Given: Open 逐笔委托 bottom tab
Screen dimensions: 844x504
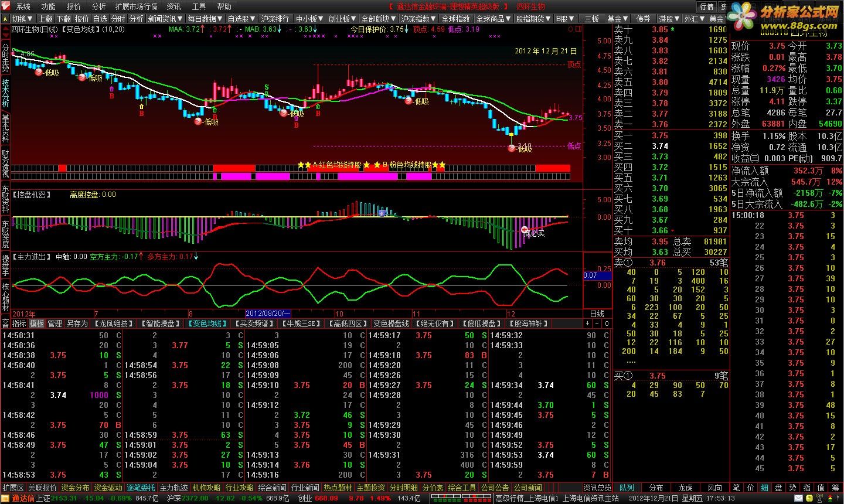Looking at the screenshot, I should pos(141,488).
